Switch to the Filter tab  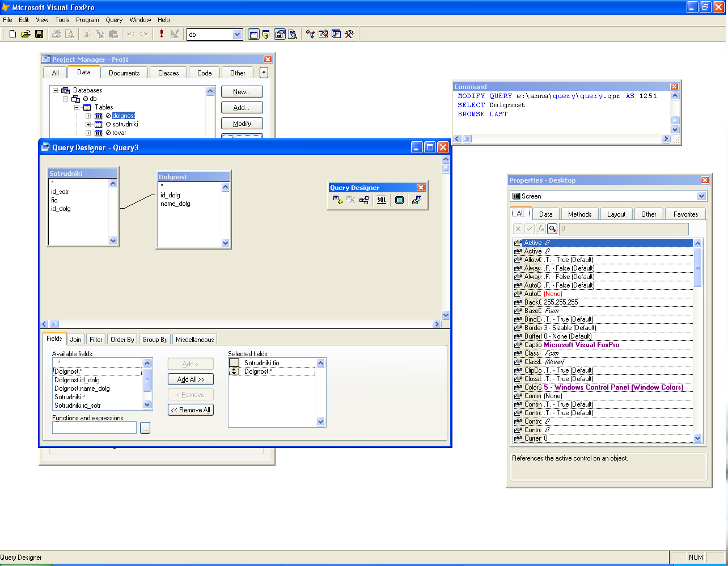coord(96,339)
